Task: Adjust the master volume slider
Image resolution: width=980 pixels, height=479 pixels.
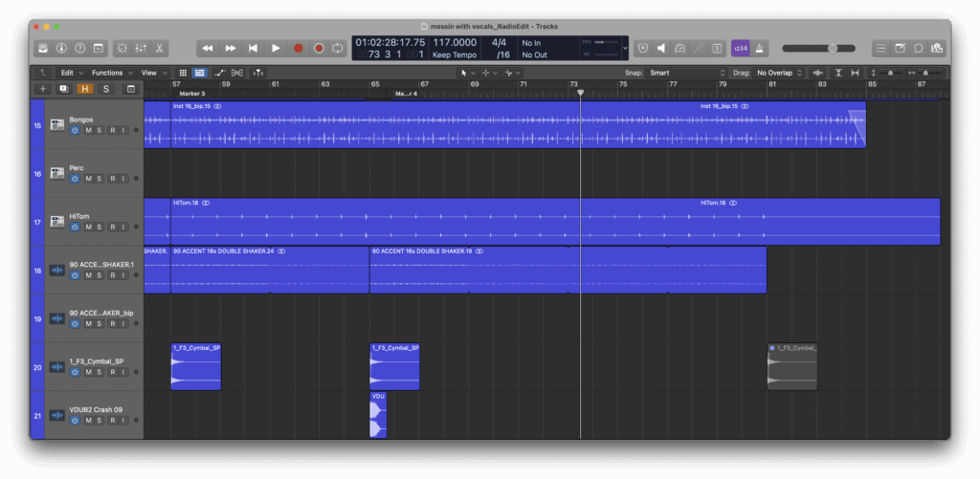Action: 818,48
